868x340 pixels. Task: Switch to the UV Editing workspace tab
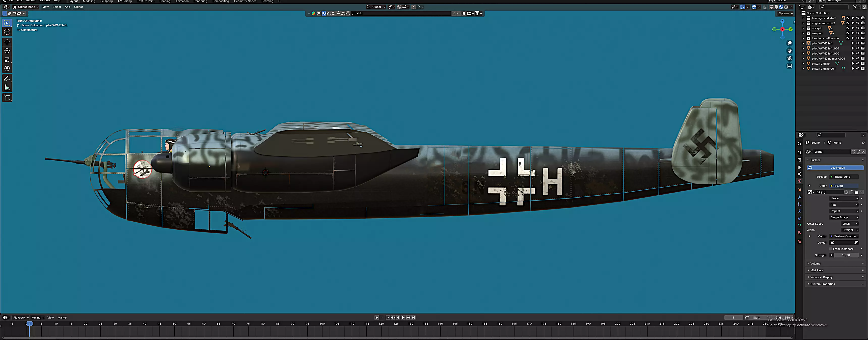coord(125,1)
